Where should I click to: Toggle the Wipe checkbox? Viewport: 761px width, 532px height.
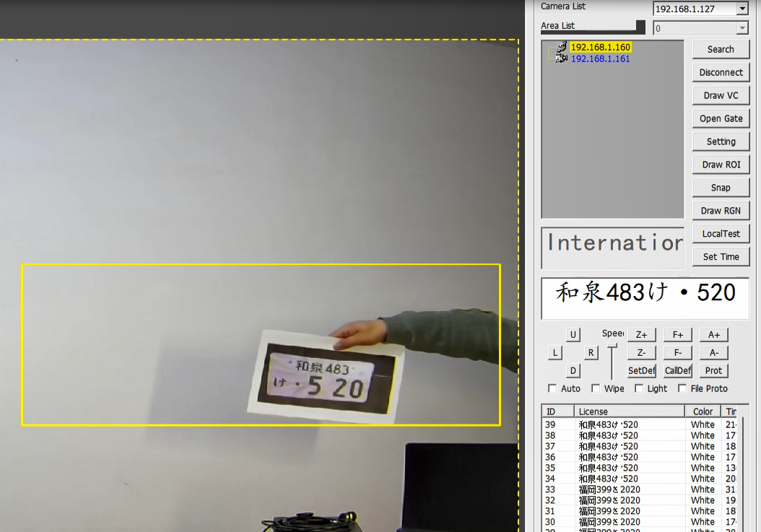[x=596, y=388]
